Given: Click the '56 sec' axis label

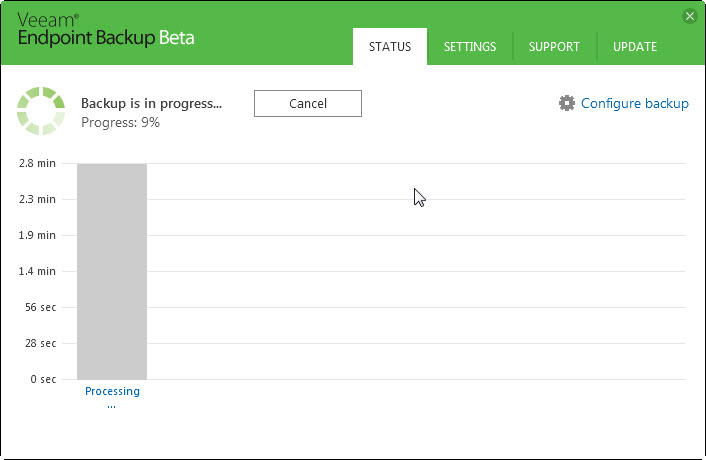Looking at the screenshot, I should point(41,307).
